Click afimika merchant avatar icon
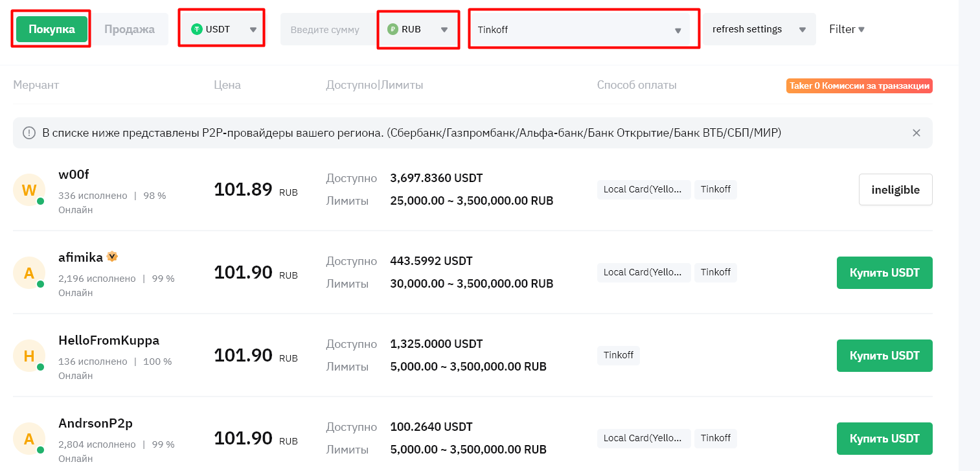The height and width of the screenshot is (471, 980). [x=29, y=273]
